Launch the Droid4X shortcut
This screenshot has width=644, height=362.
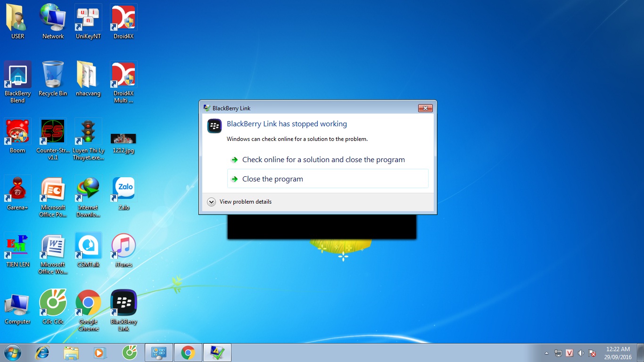124,22
